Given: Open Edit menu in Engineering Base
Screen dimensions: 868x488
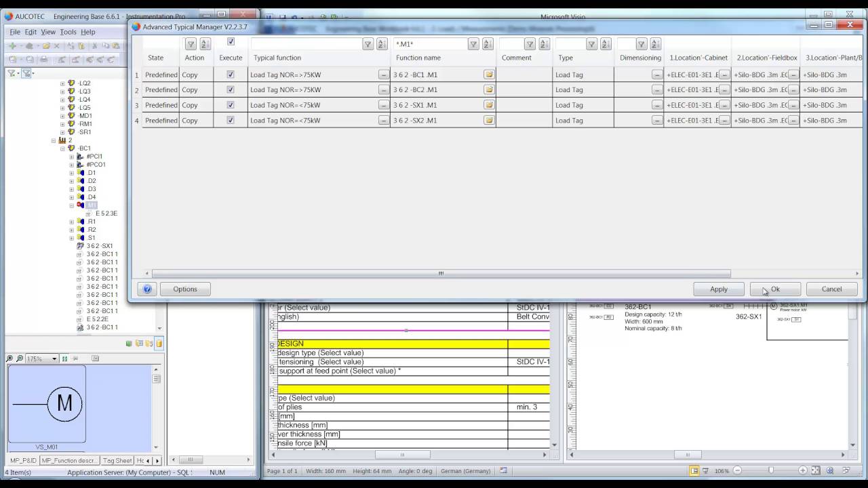Looking at the screenshot, I should tap(31, 32).
